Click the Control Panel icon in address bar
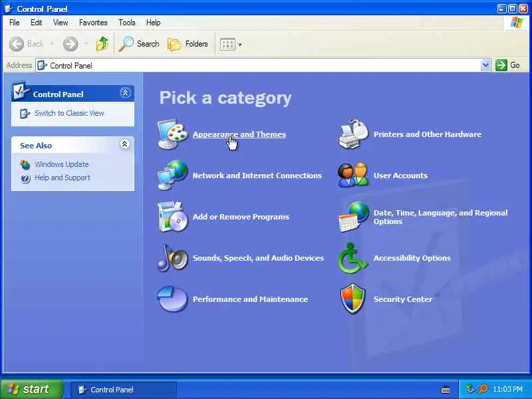 (x=42, y=65)
